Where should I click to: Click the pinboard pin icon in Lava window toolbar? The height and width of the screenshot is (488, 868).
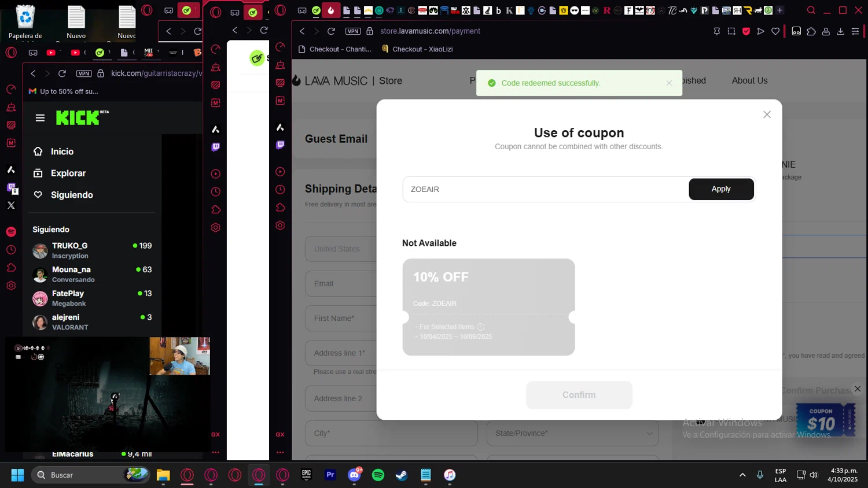[x=716, y=31]
